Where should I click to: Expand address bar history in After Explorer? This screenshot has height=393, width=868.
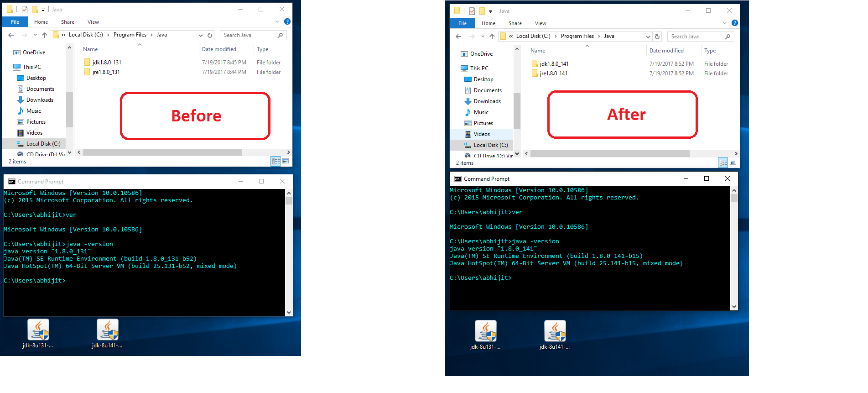[x=648, y=37]
